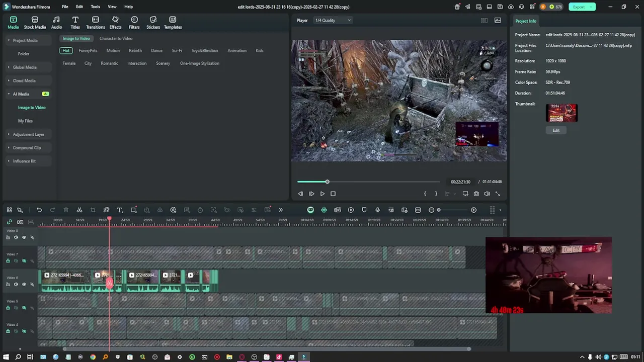
Task: Zoom in the timeline
Action: tap(473, 210)
